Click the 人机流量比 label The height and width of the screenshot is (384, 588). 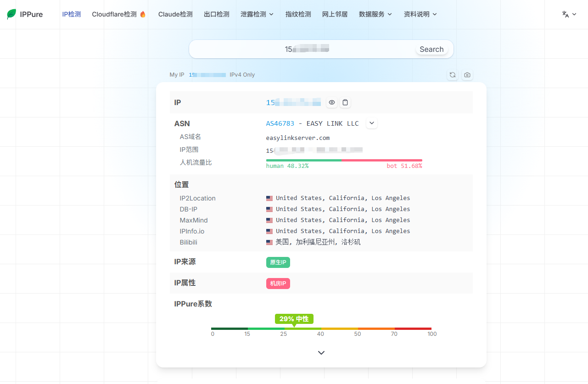(x=196, y=162)
